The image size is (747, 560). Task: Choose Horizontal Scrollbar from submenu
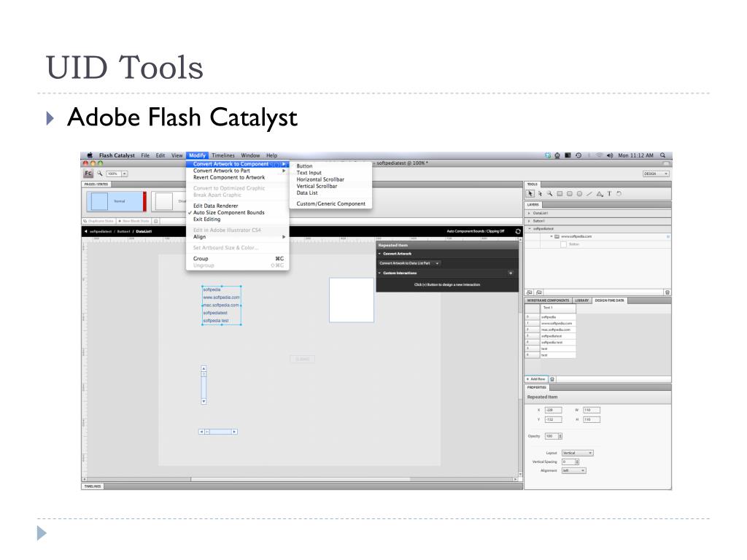pos(320,179)
